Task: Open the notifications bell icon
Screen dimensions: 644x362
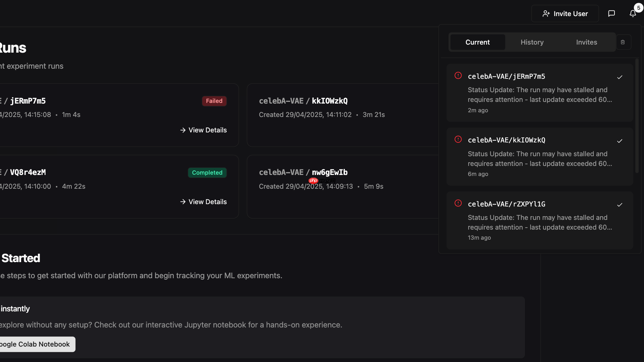Action: (633, 13)
